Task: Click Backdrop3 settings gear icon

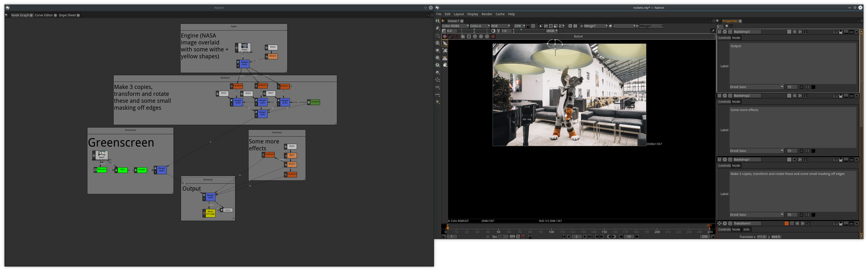Action: tap(725, 32)
